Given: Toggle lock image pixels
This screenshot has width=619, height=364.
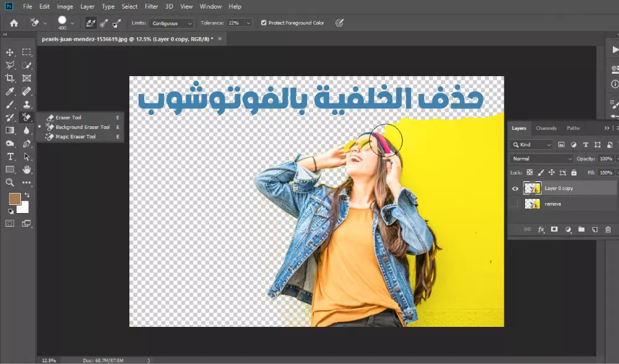Looking at the screenshot, I should pyautogui.click(x=541, y=173).
